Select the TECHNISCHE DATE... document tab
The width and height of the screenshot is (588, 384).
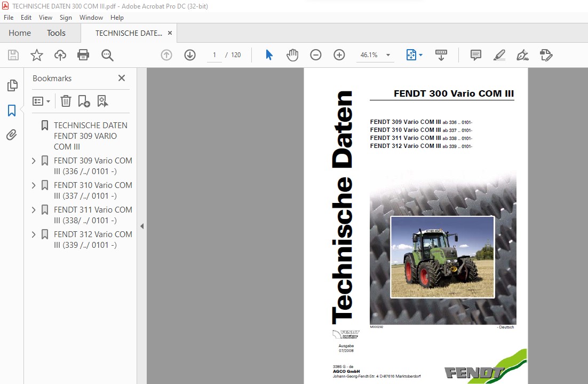pos(128,33)
